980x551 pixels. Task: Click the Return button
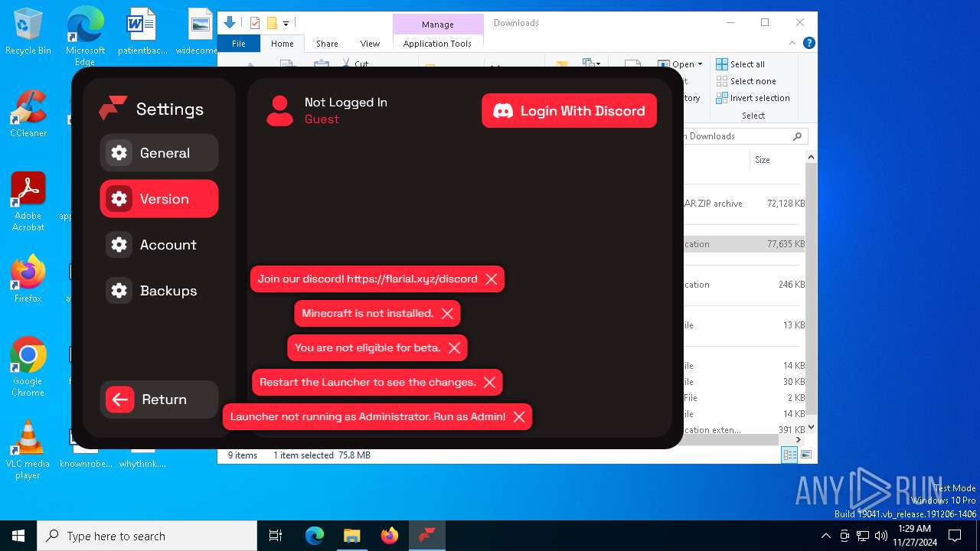coord(159,399)
